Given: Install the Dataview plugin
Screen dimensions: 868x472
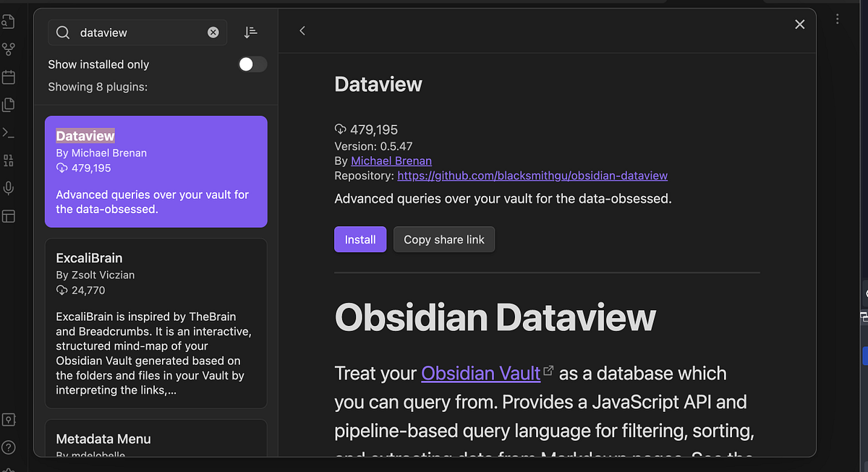Looking at the screenshot, I should [x=359, y=239].
